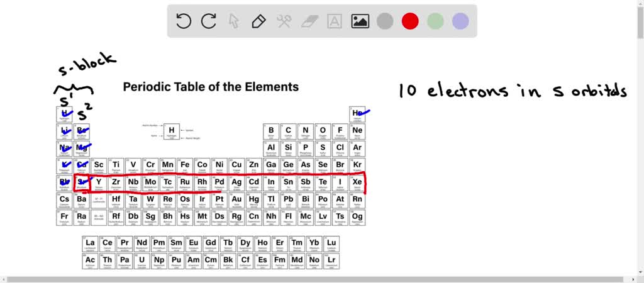Open the wrench and screwdriver tools icon
644x283 pixels.
(x=284, y=21)
